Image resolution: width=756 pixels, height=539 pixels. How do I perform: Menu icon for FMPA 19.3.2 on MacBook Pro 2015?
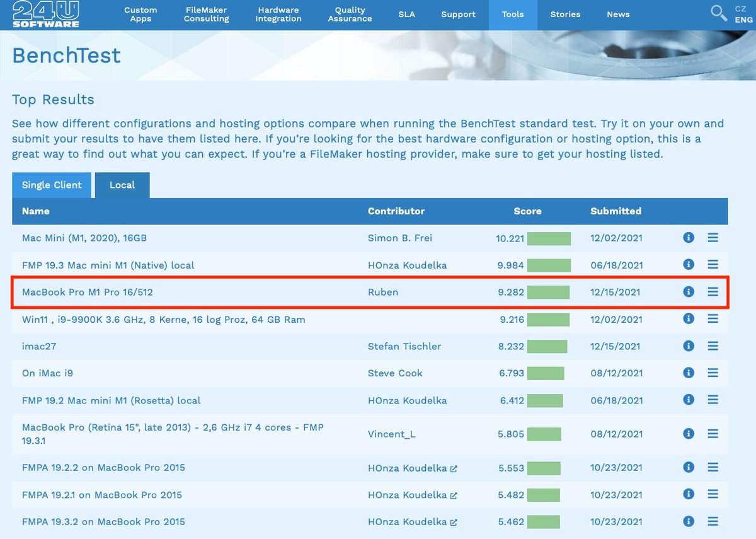point(713,521)
